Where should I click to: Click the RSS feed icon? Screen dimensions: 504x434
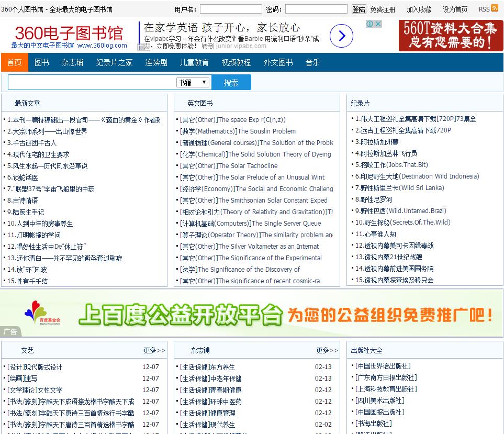tap(495, 9)
